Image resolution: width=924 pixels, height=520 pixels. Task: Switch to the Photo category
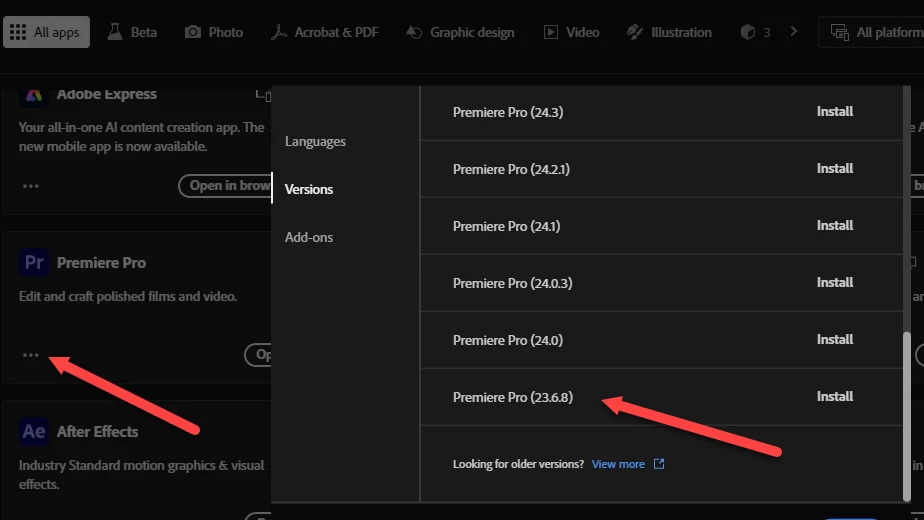(x=214, y=32)
